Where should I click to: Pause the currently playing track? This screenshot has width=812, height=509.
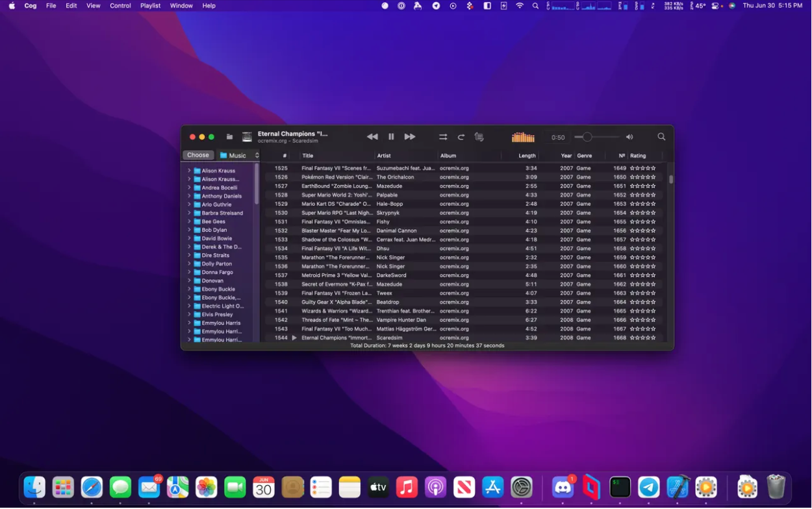pyautogui.click(x=391, y=137)
